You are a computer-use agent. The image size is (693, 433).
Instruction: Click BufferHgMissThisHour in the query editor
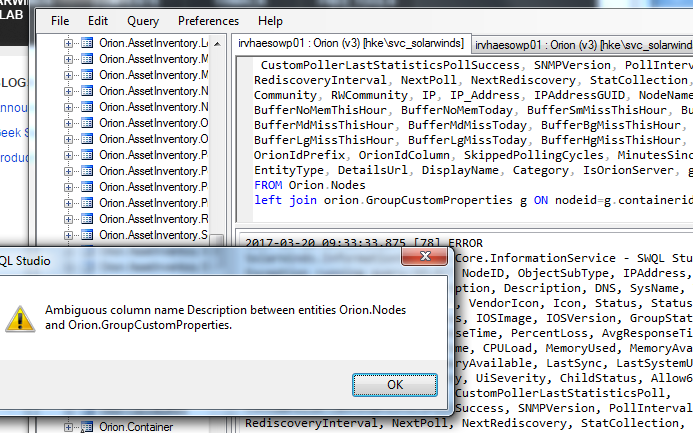610,140
